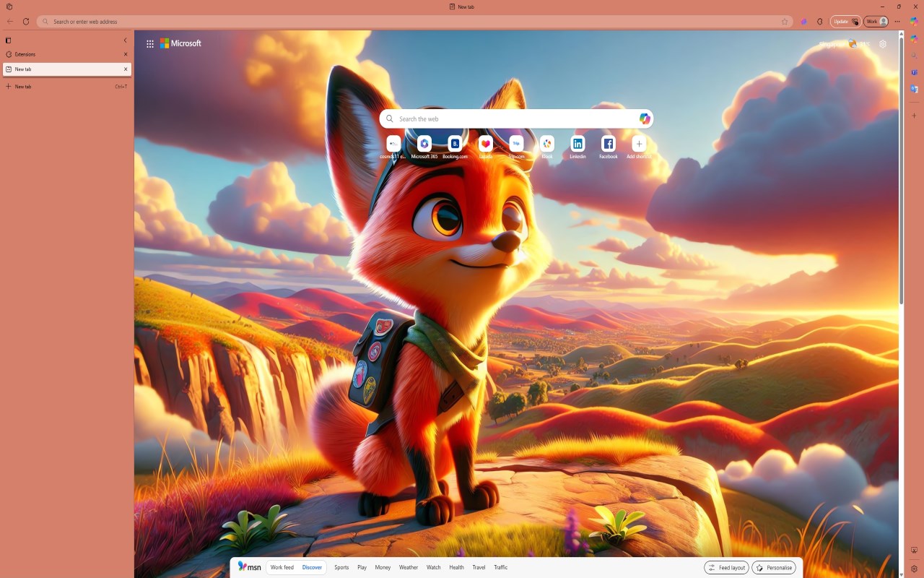
Task: Add this page to favorites
Action: tap(785, 22)
